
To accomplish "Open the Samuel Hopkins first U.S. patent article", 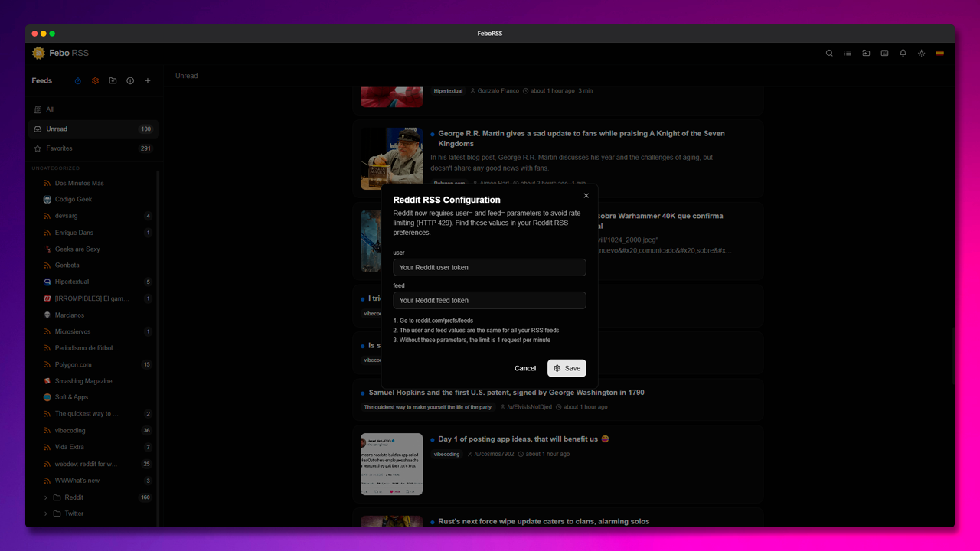I will click(x=506, y=393).
